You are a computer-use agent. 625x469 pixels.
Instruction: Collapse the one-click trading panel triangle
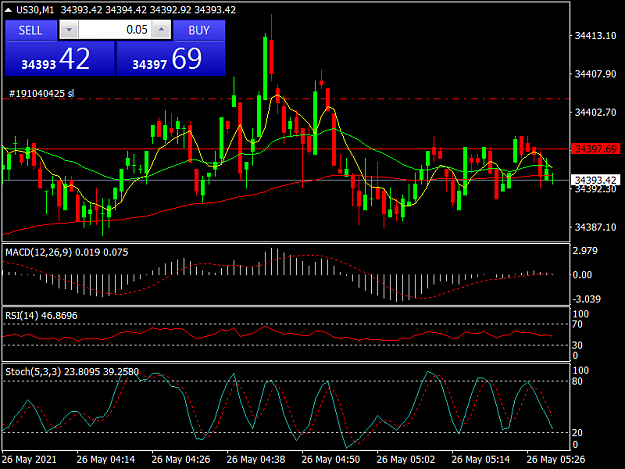(8, 10)
